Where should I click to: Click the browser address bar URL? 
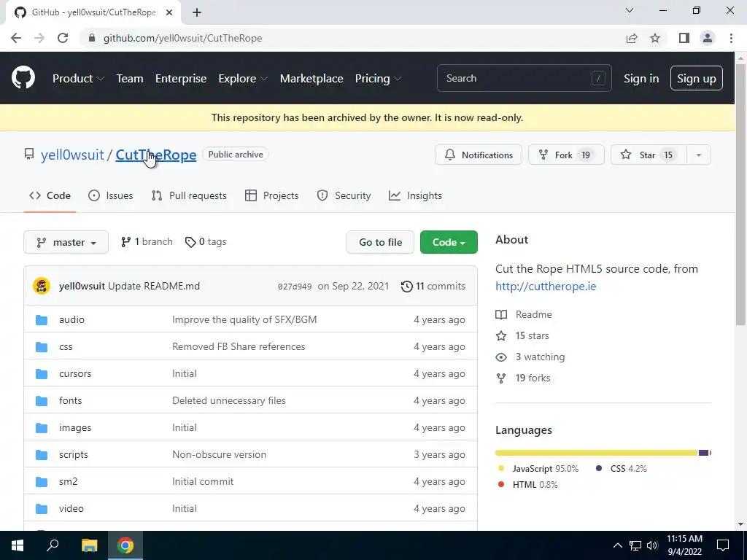tap(183, 38)
